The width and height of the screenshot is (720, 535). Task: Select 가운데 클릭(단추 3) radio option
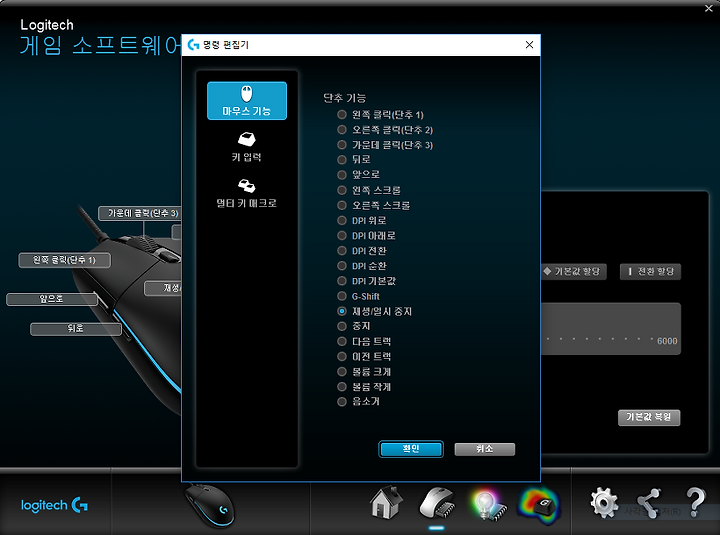pos(385,145)
